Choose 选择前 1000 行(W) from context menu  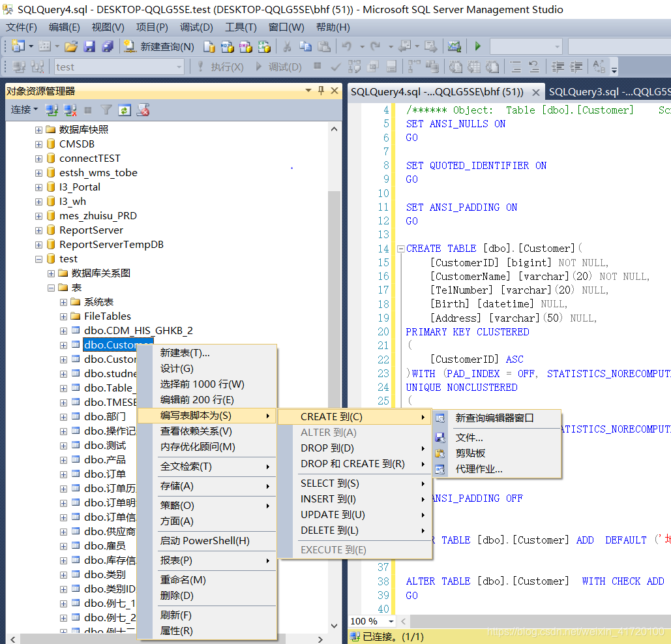click(x=207, y=384)
